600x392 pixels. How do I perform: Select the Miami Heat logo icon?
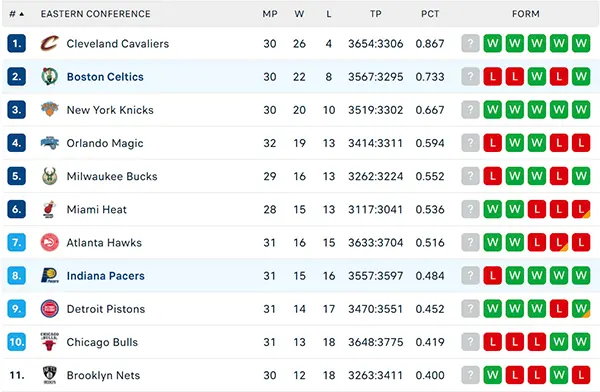click(x=49, y=209)
